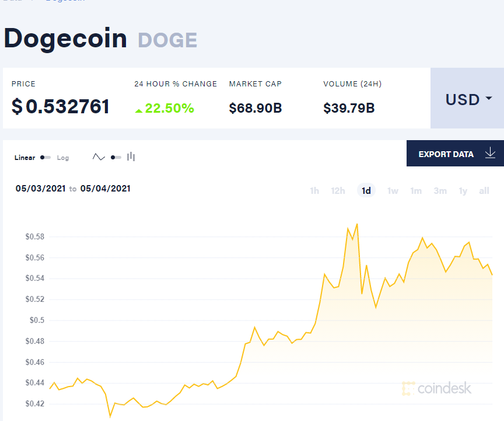The image size is (504, 421).
Task: Click the green up-arrow beside 22.50%
Action: [x=138, y=111]
